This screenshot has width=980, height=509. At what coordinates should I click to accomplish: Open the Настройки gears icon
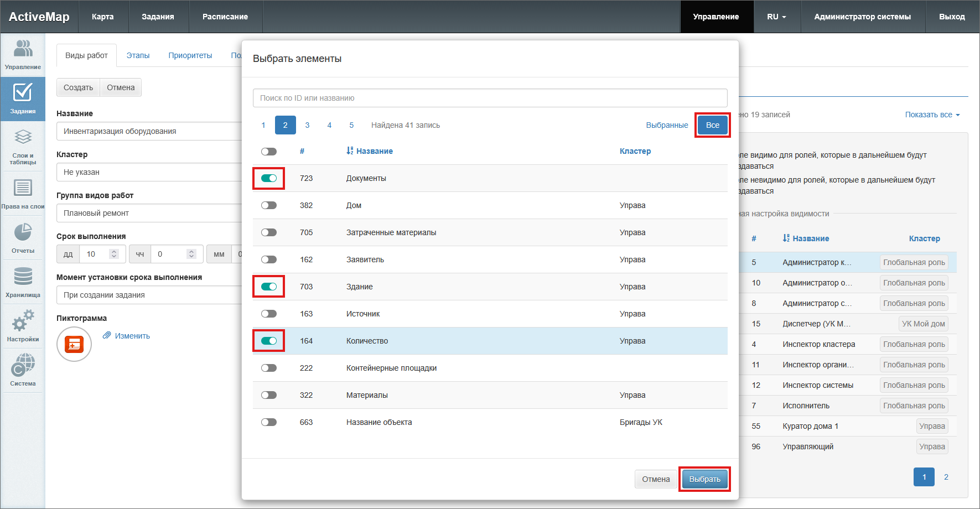pos(23,326)
